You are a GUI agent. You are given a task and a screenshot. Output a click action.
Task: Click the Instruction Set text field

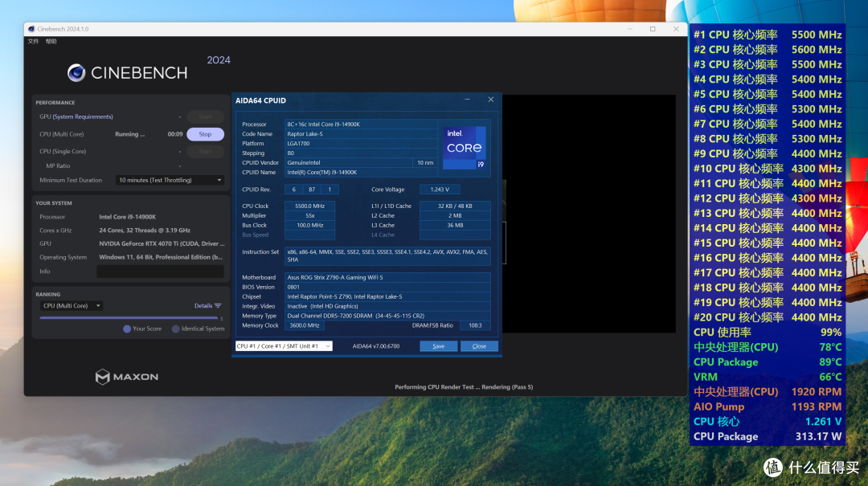[387, 255]
